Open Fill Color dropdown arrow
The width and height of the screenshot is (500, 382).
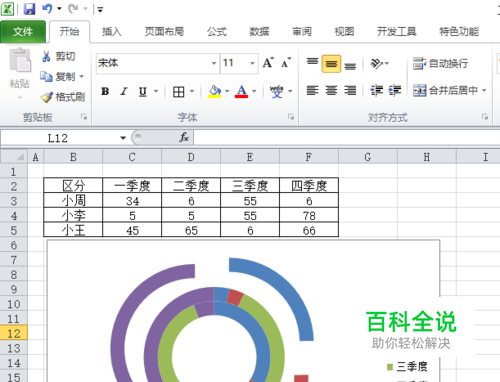click(227, 91)
